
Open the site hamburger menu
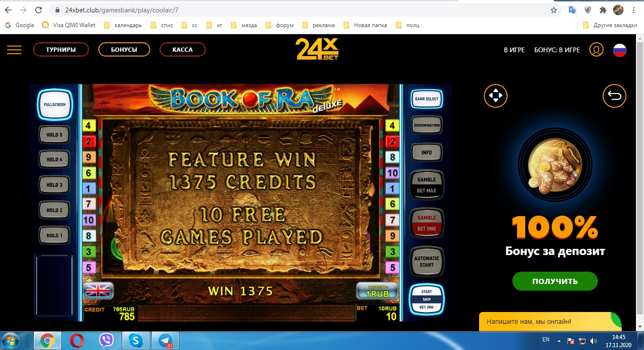tap(14, 50)
